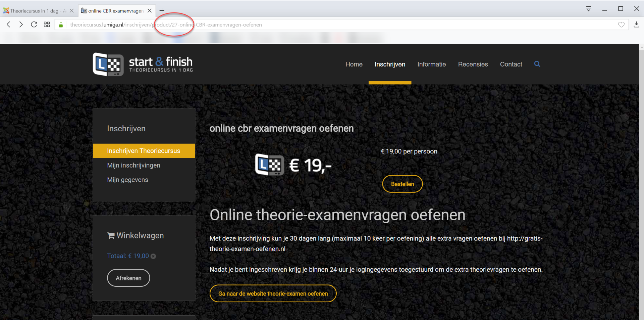Click the Afrekenen checkout button

(128, 278)
